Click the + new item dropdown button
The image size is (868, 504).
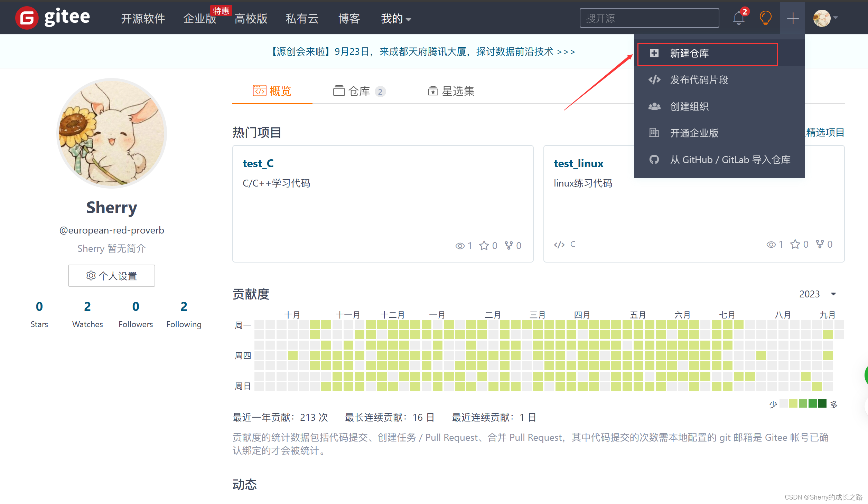click(x=792, y=18)
